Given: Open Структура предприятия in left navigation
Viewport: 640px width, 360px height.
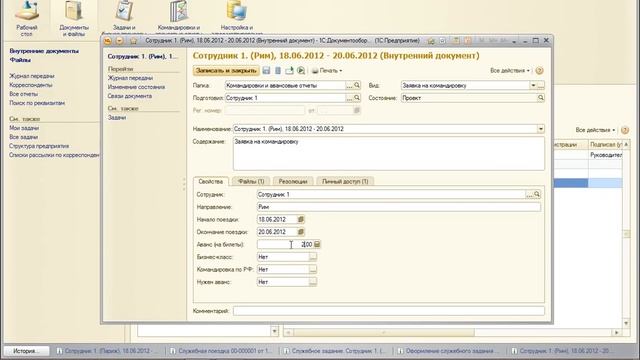Looking at the screenshot, I should coord(39,146).
